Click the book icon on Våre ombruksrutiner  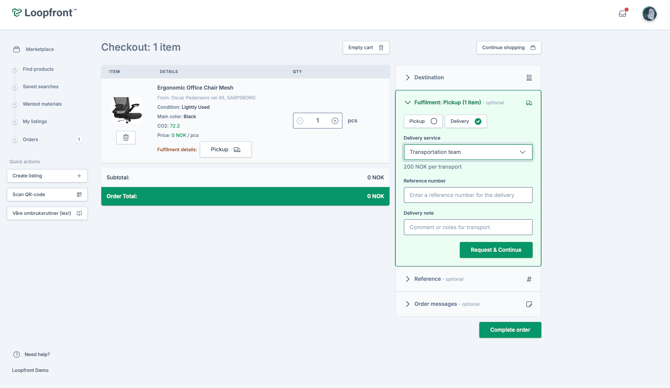[x=79, y=213]
